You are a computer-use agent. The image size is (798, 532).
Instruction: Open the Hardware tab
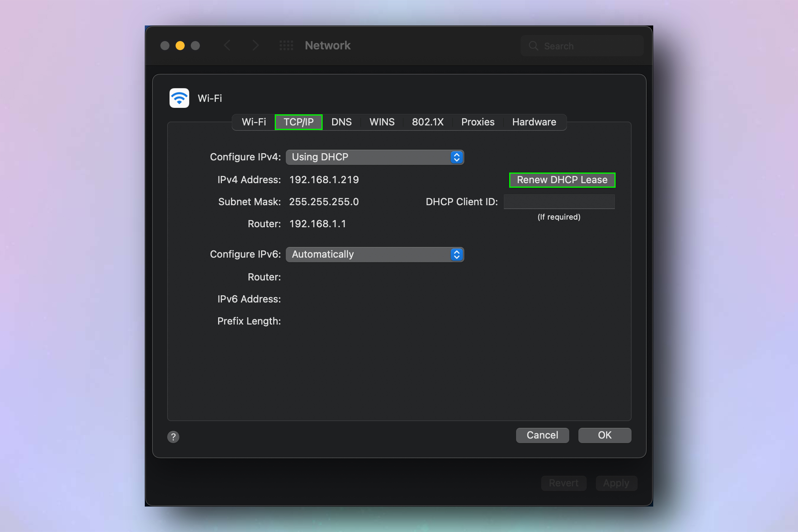(x=534, y=122)
